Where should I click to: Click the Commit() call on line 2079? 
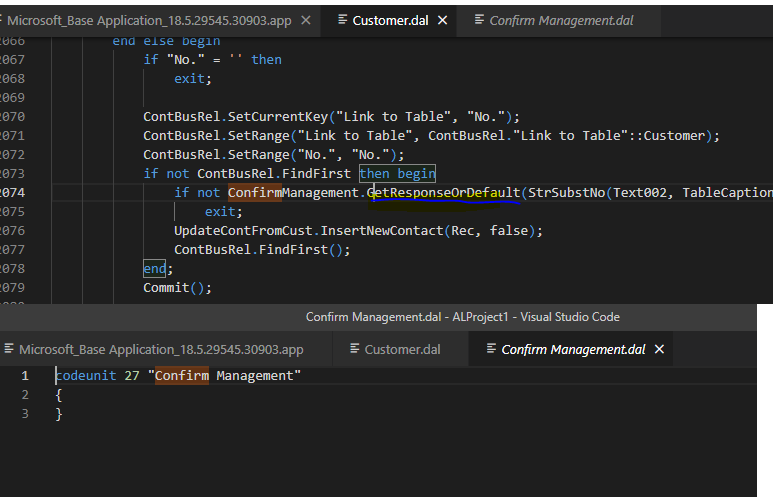click(x=177, y=287)
